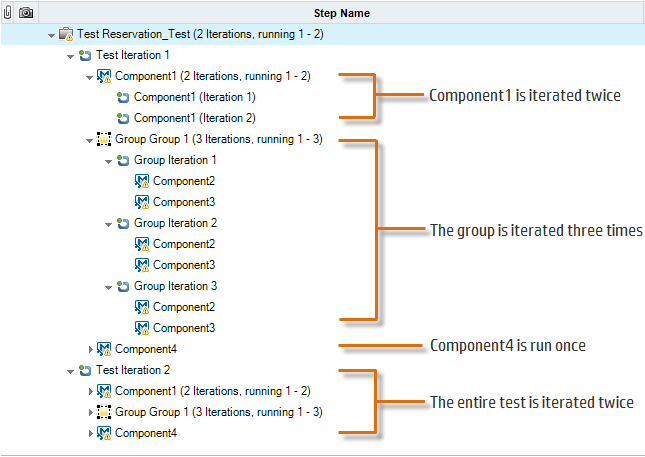The width and height of the screenshot is (645, 457).
Task: Click the Test Reservation_Test folder icon
Action: click(x=66, y=35)
